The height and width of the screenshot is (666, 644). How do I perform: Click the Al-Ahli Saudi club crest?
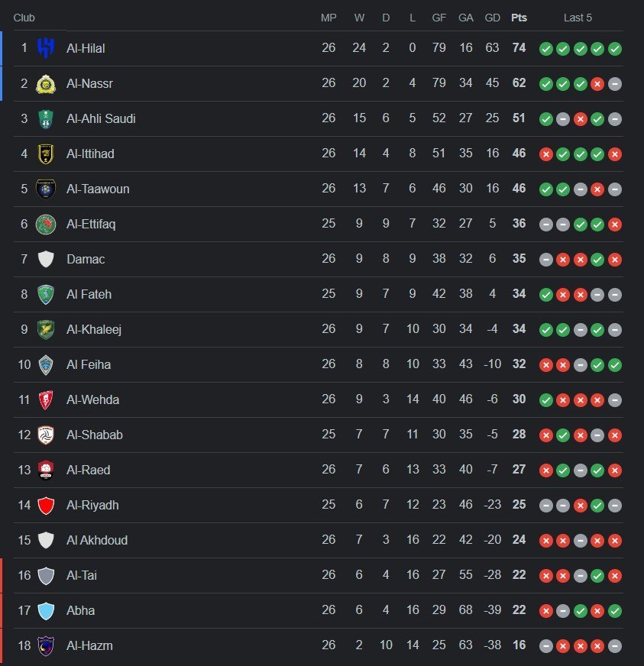pyautogui.click(x=46, y=118)
